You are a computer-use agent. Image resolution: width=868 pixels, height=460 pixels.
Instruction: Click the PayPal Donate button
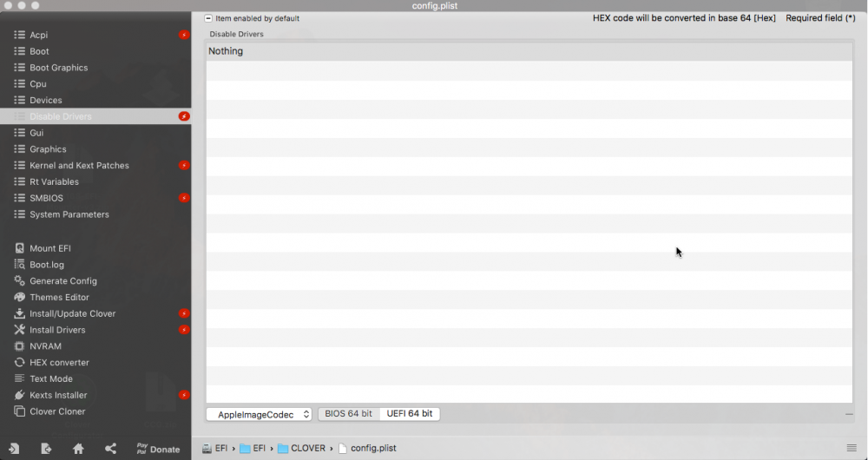[158, 449]
